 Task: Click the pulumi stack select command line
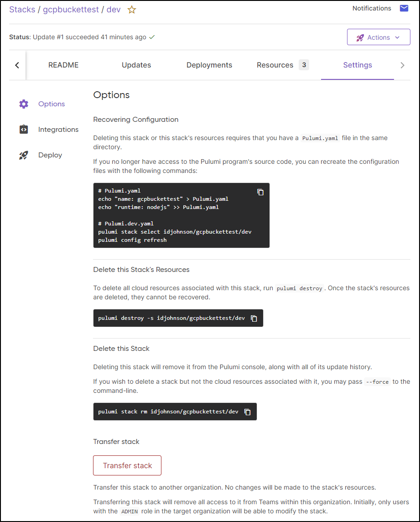click(175, 232)
